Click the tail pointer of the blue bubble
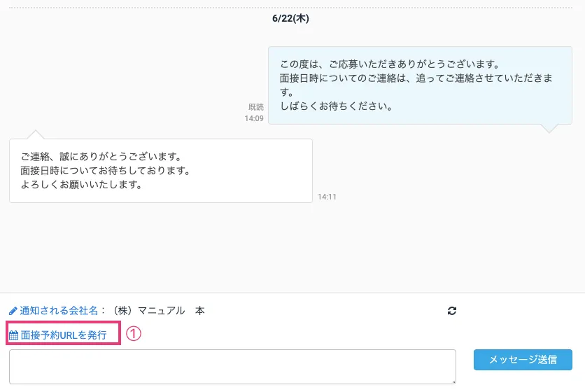 (551, 128)
